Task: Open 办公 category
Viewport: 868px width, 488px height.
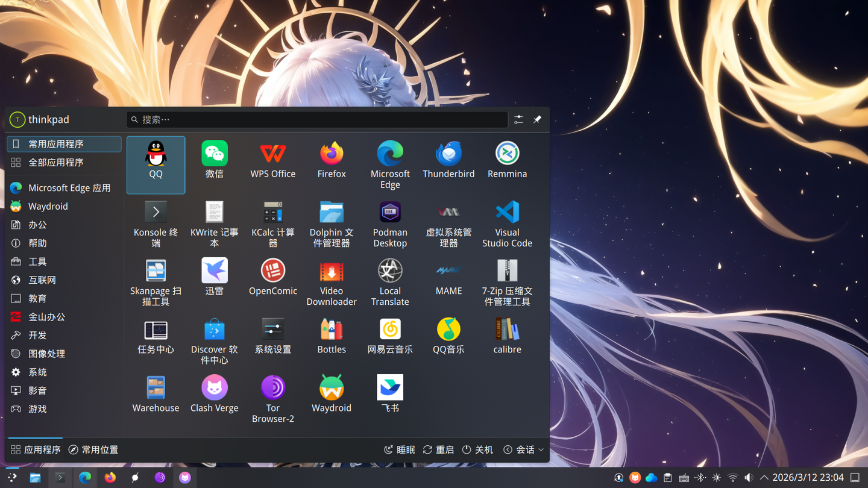Action: [64, 225]
